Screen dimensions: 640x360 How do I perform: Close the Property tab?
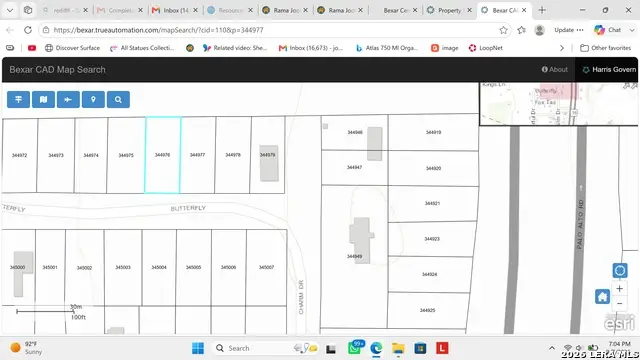tap(469, 10)
